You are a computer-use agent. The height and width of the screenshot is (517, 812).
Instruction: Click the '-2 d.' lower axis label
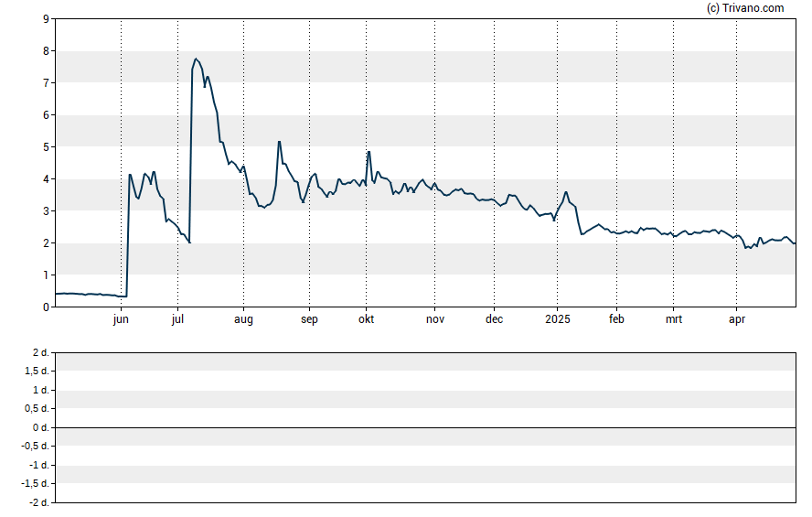[38, 502]
